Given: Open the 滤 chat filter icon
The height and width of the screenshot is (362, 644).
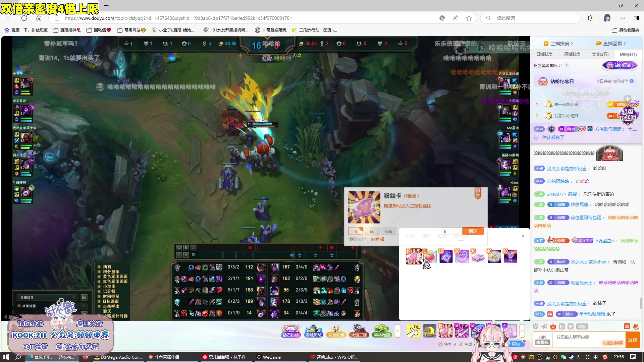Looking at the screenshot, I should pos(627,326).
